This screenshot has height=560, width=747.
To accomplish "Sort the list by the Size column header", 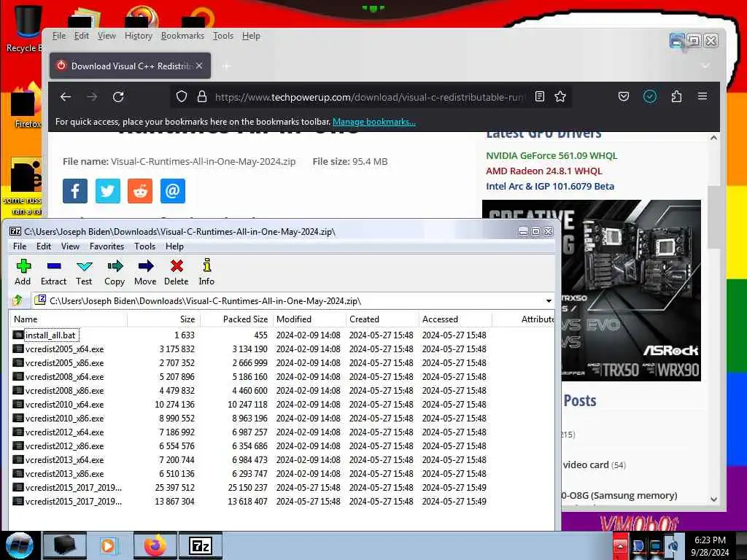I will [164, 319].
